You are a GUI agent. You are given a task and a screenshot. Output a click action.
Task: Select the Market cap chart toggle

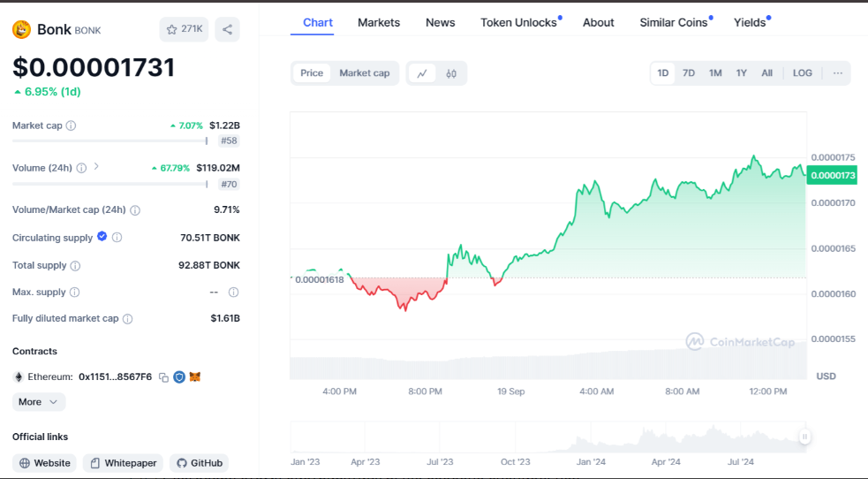(x=365, y=73)
